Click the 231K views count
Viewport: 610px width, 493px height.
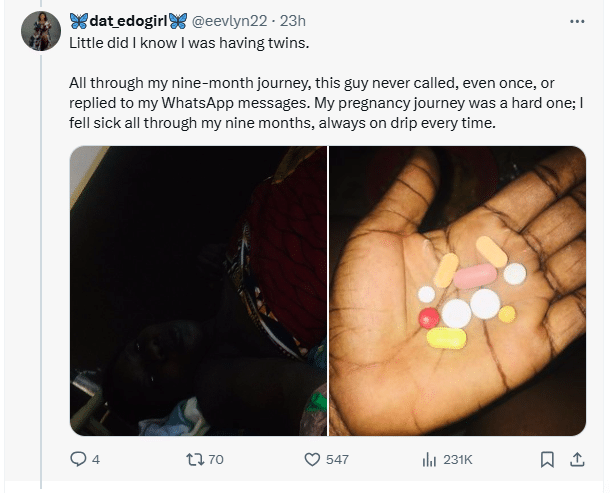[x=458, y=459]
